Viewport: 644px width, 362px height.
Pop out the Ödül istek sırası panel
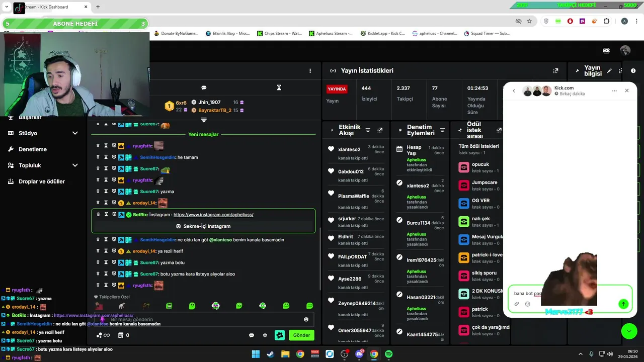pyautogui.click(x=499, y=130)
